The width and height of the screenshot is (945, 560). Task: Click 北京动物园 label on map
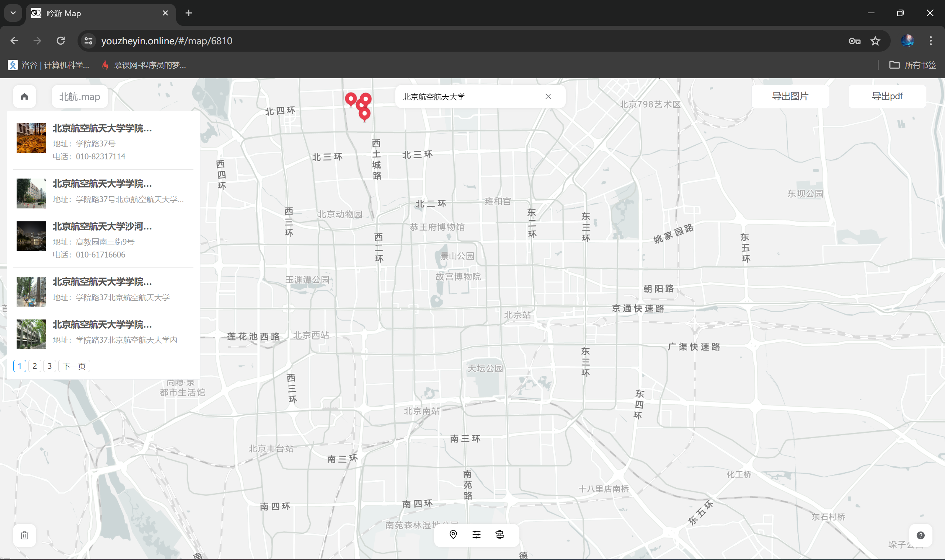(x=340, y=214)
